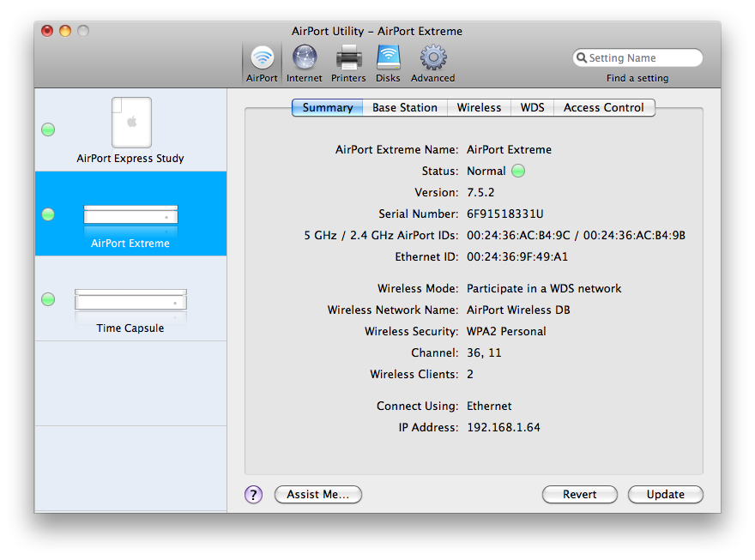Click the Time Capsule label in sidebar

click(130, 328)
